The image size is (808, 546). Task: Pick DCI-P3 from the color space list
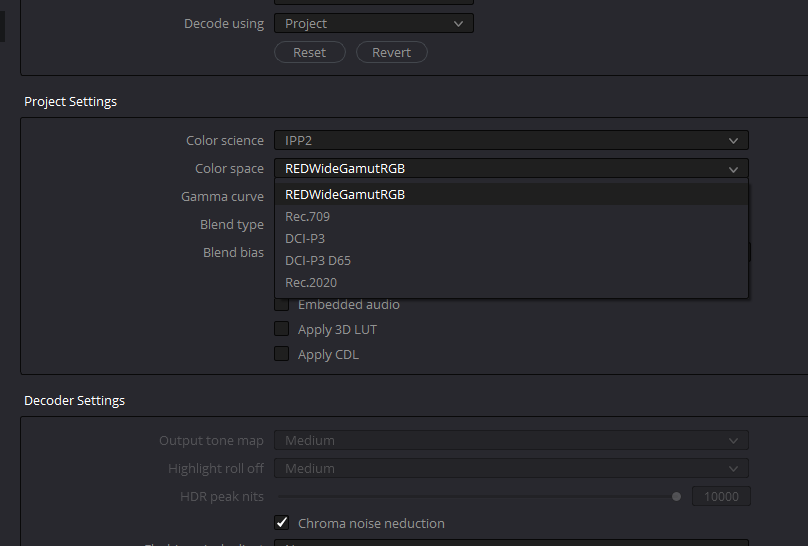(305, 239)
